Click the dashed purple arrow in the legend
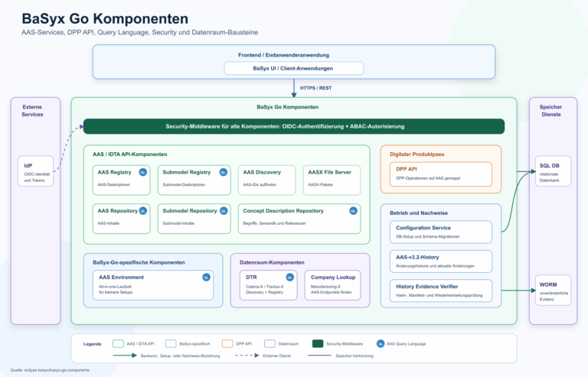 (247, 356)
